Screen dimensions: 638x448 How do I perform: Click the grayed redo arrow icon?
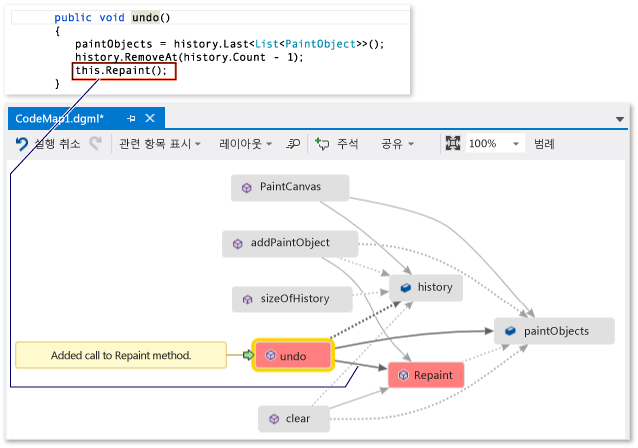click(96, 143)
